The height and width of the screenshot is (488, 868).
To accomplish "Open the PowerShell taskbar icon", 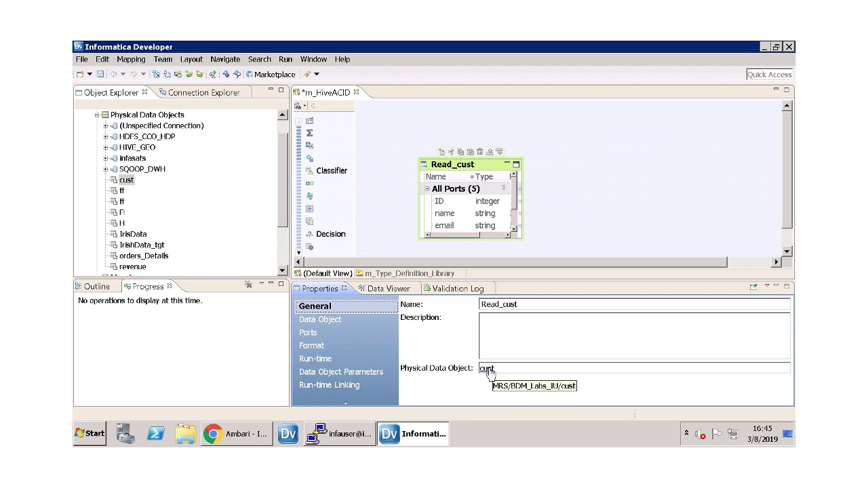I will coord(156,434).
